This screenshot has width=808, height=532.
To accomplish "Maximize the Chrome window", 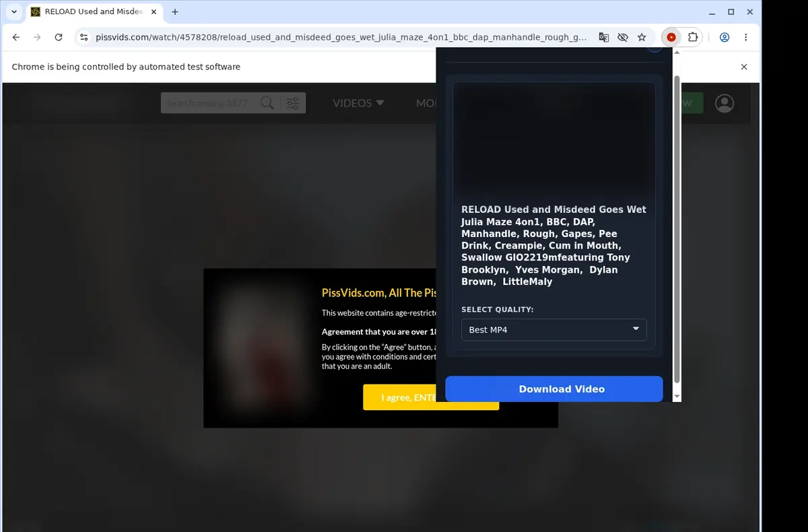I will point(731,11).
